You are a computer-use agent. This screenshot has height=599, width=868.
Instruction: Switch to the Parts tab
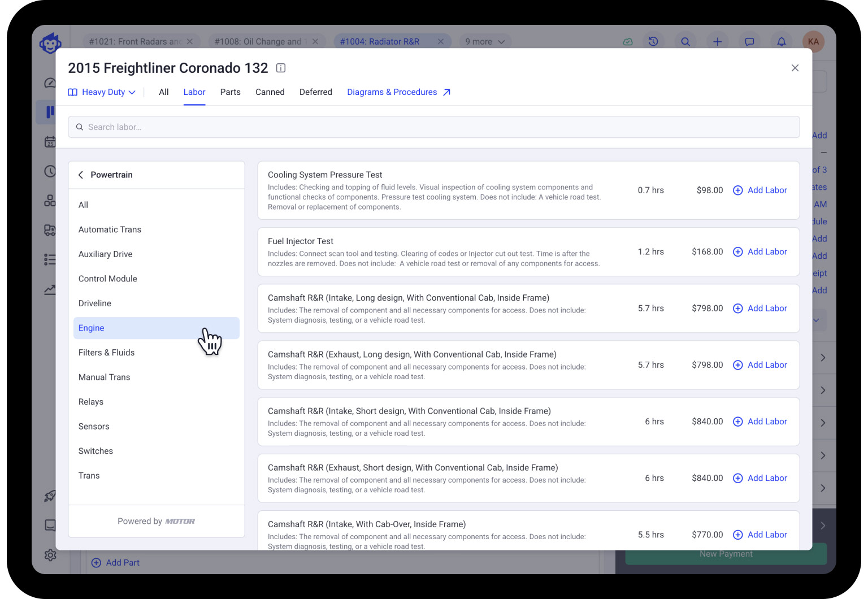231,92
